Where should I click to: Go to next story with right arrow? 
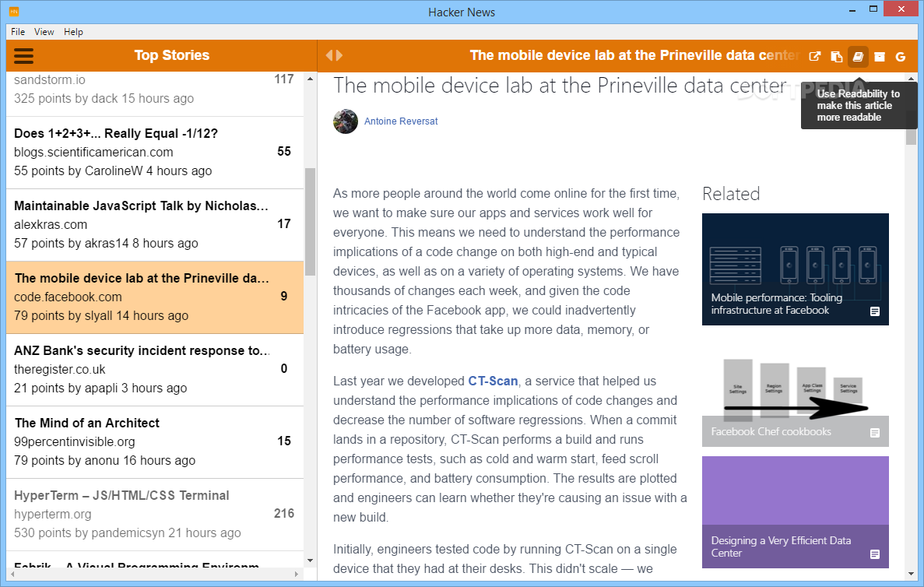[x=339, y=55]
